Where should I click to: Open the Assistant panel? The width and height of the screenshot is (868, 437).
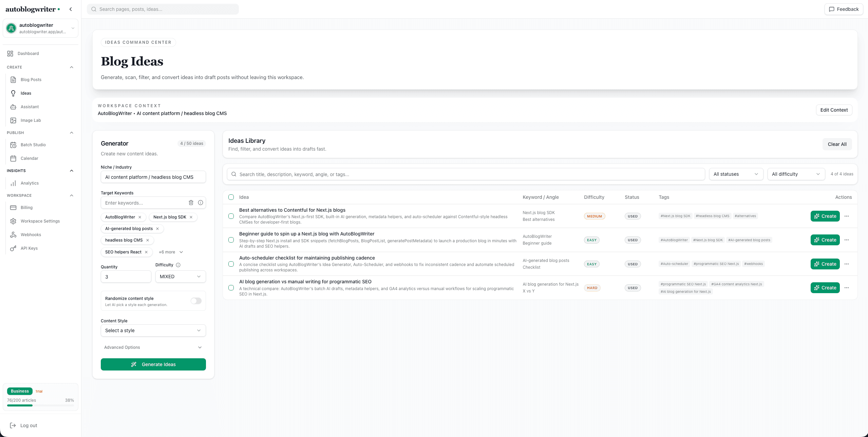point(30,107)
